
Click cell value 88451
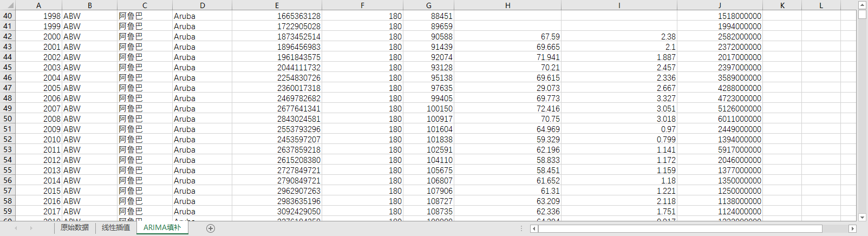point(428,16)
